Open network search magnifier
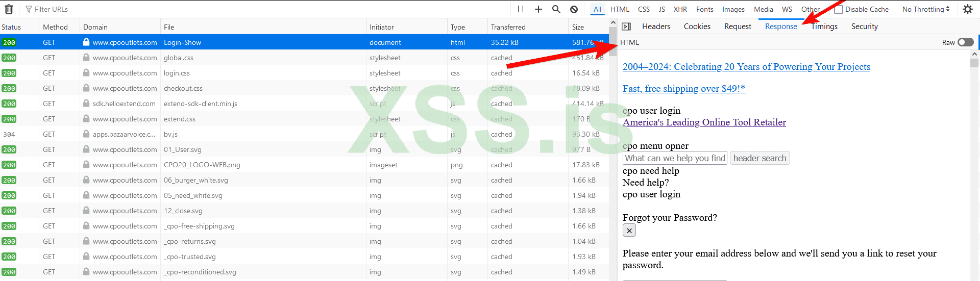 tap(556, 9)
